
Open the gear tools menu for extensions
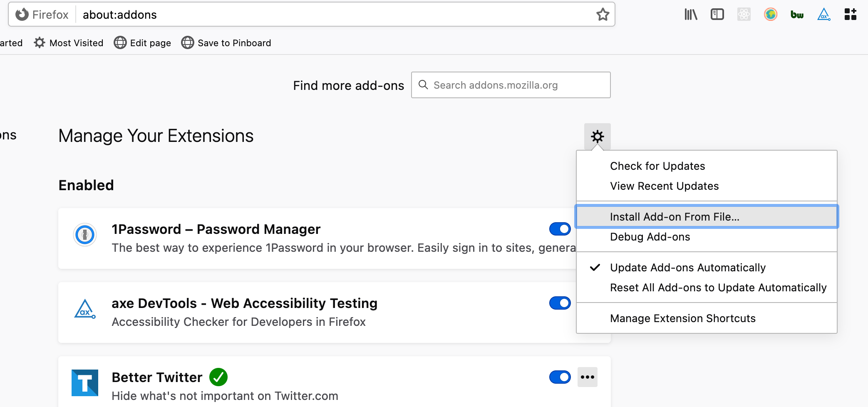pos(598,136)
